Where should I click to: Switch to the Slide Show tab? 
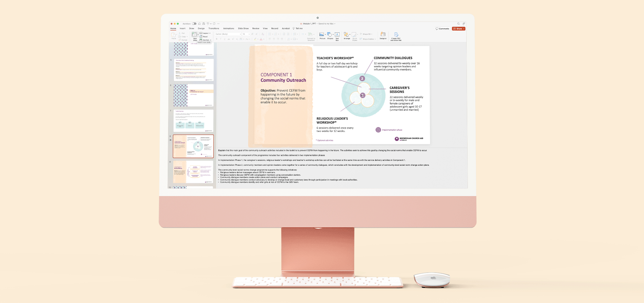tap(243, 28)
